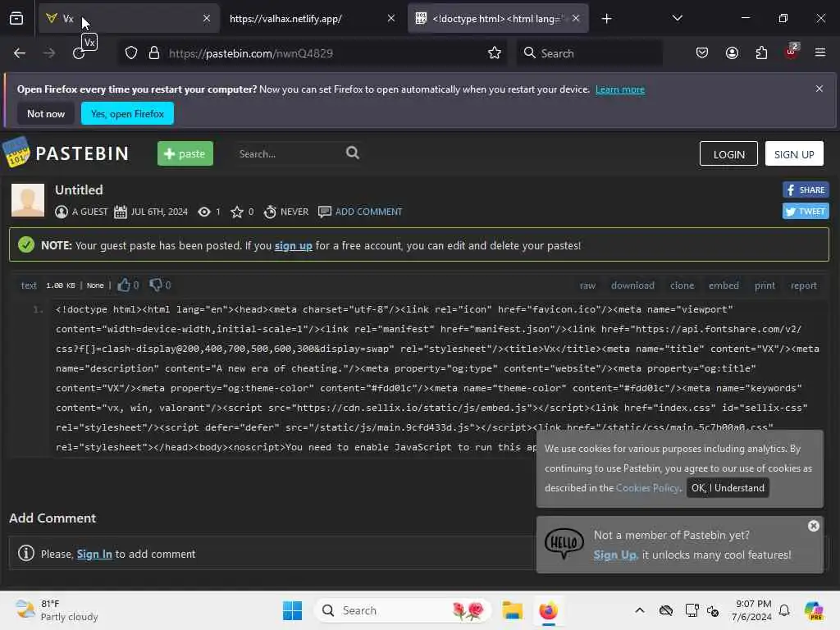Viewport: 840px width, 630px height.
Task: Click the SIGN UP button
Action: click(794, 154)
